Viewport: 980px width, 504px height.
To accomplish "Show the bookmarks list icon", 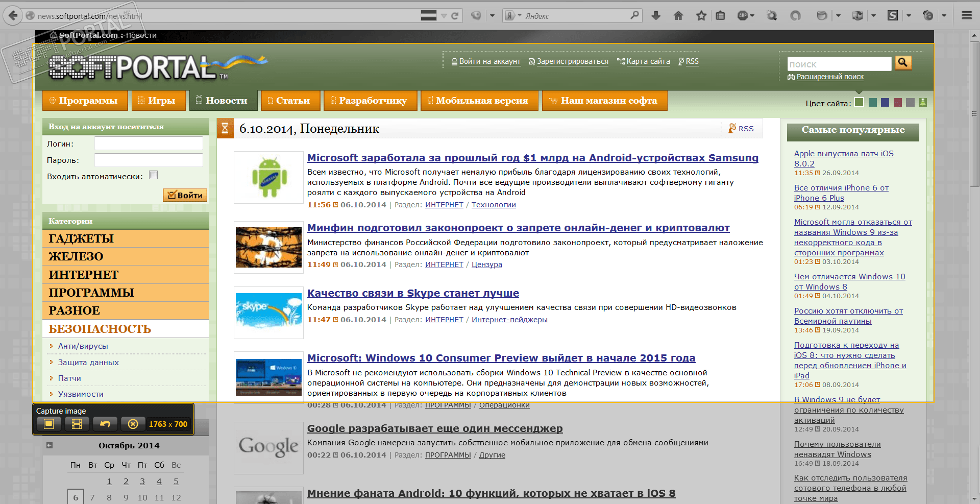I will coord(720,16).
